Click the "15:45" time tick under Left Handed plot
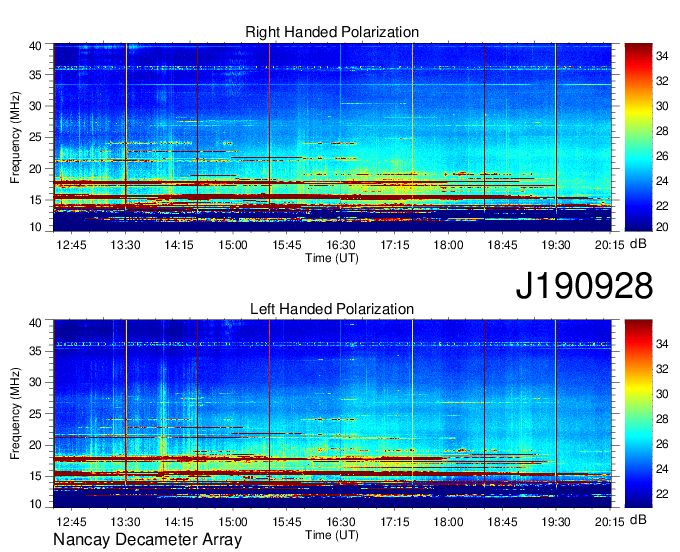This screenshot has height=552, width=680. (287, 522)
